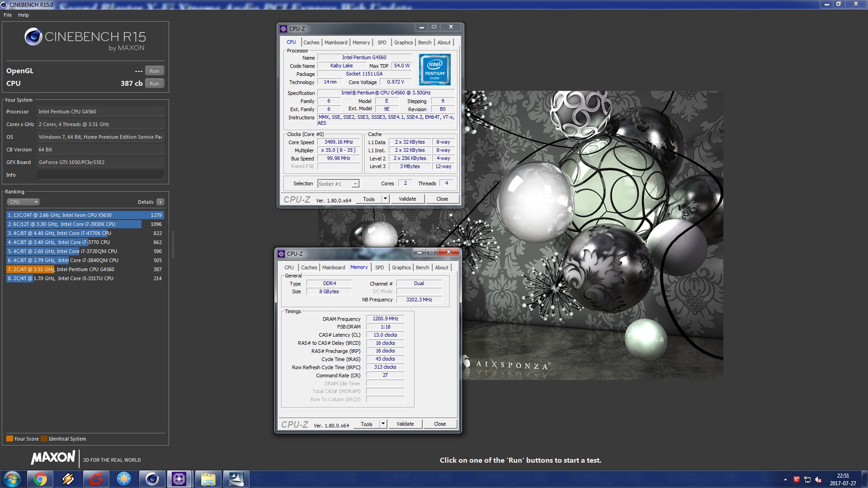Select the Core i7-3720QM ranking row
The width and height of the screenshot is (868, 488).
point(85,251)
